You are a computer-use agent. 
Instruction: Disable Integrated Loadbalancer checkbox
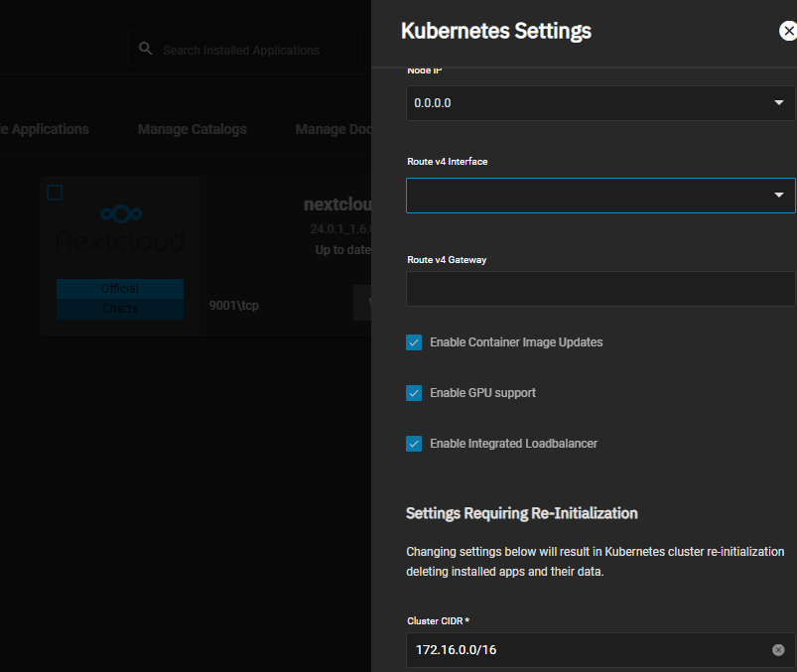point(414,444)
